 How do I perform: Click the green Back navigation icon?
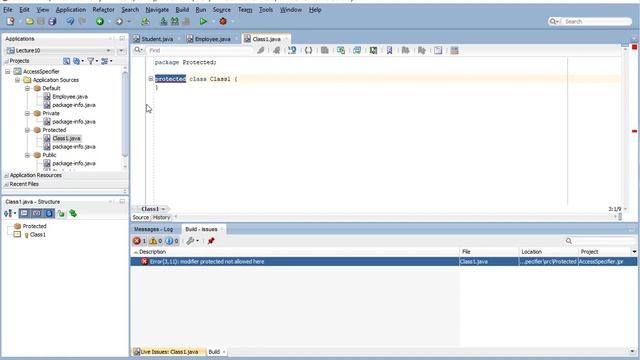pyautogui.click(x=100, y=21)
